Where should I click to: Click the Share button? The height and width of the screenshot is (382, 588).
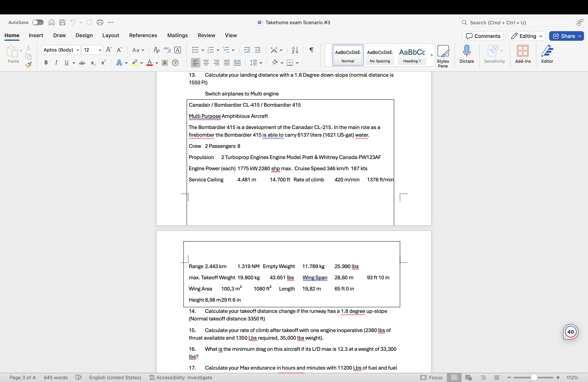click(x=566, y=36)
